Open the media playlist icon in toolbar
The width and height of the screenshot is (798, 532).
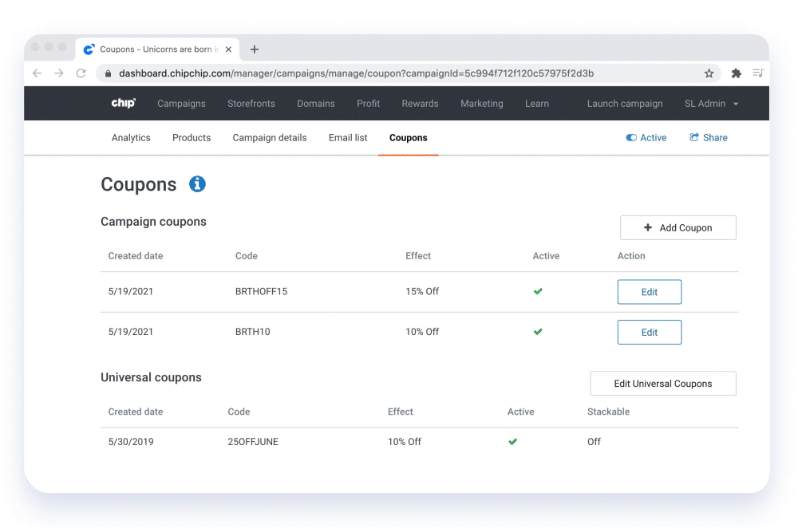pyautogui.click(x=758, y=73)
